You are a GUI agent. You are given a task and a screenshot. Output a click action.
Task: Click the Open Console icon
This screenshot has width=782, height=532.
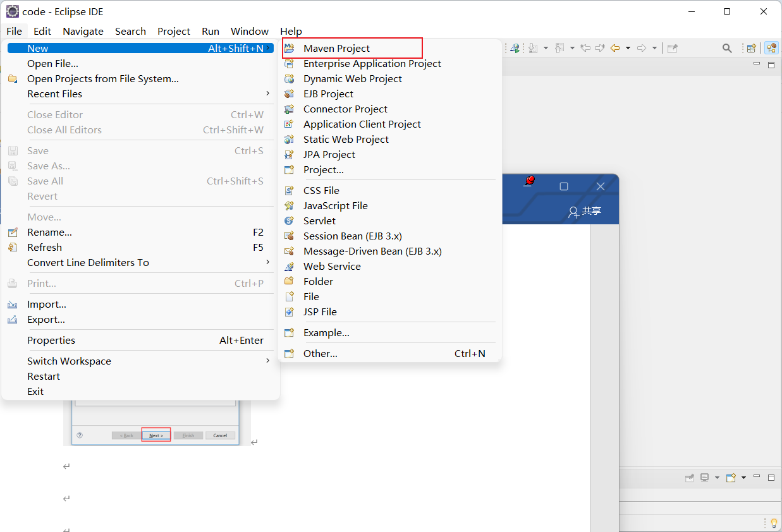click(731, 478)
